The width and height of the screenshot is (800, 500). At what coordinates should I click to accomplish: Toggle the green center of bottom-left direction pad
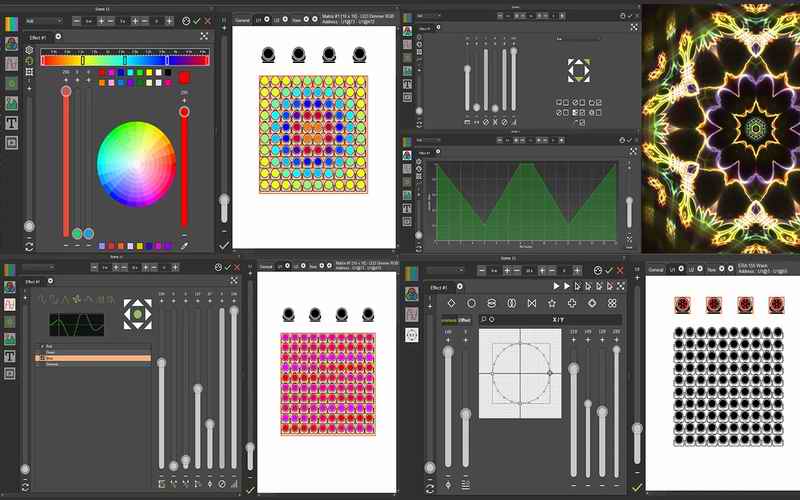[x=136, y=315]
